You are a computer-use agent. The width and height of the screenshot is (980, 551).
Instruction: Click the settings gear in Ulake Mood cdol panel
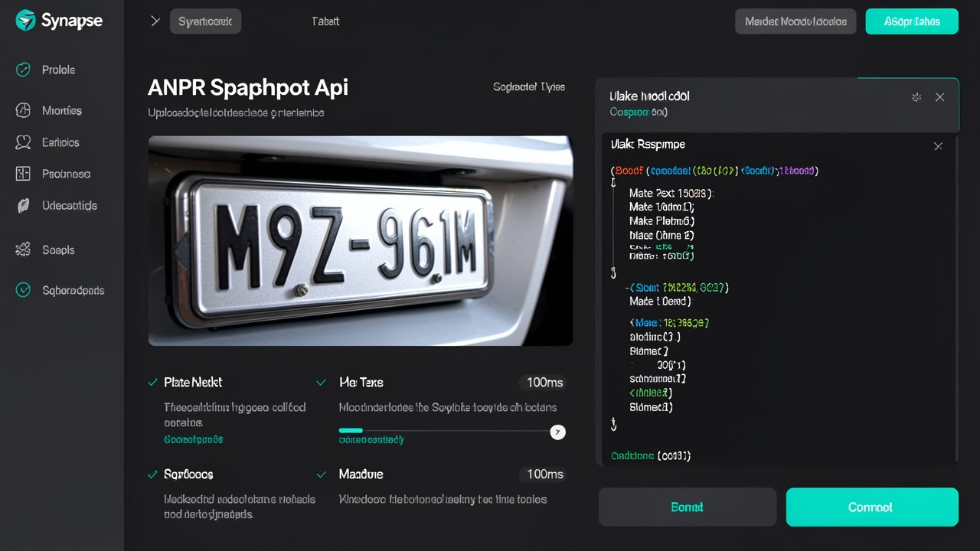click(916, 97)
